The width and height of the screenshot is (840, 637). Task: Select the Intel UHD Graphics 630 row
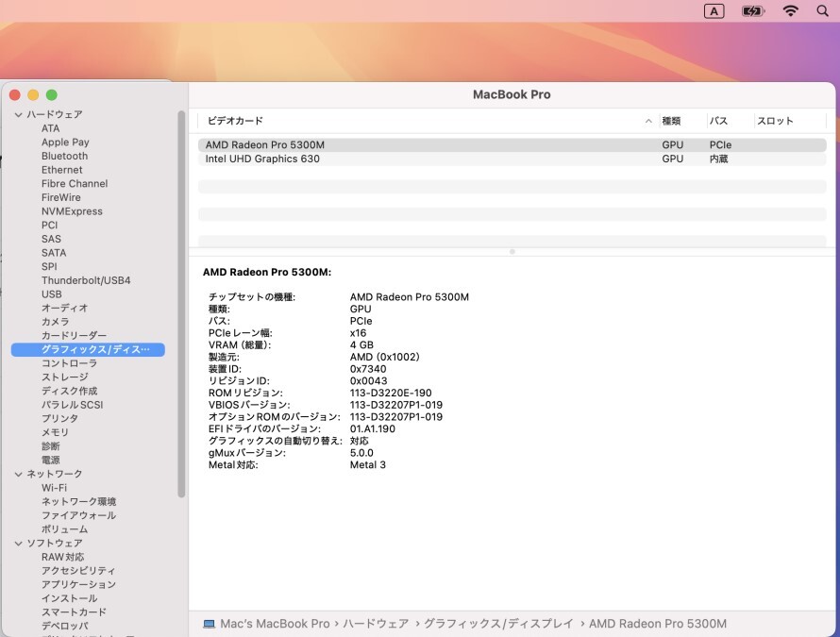tap(512, 159)
